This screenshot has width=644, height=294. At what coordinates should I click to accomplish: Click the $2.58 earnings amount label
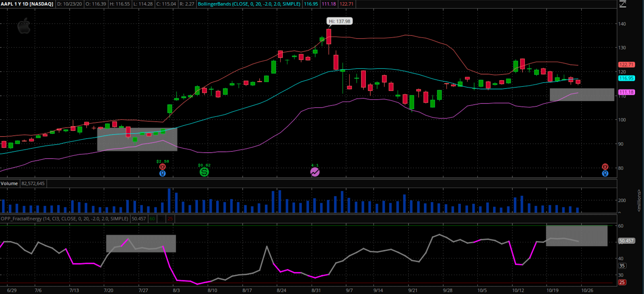(163, 161)
